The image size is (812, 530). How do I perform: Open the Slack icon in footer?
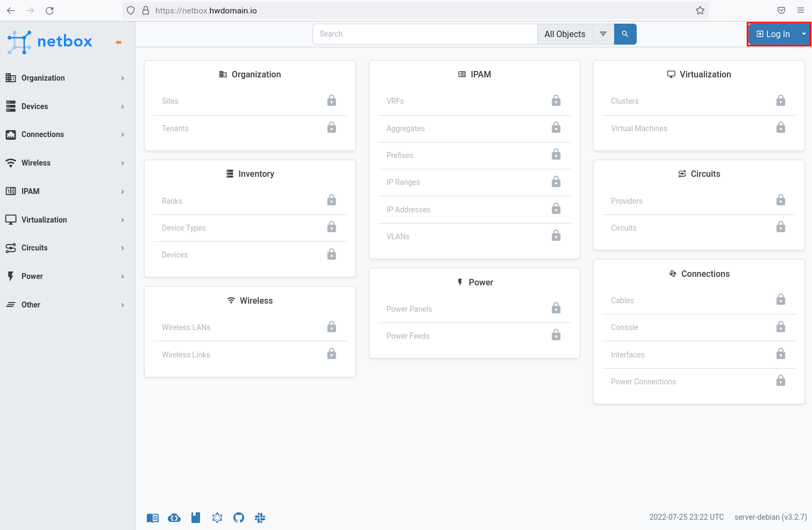tap(260, 518)
